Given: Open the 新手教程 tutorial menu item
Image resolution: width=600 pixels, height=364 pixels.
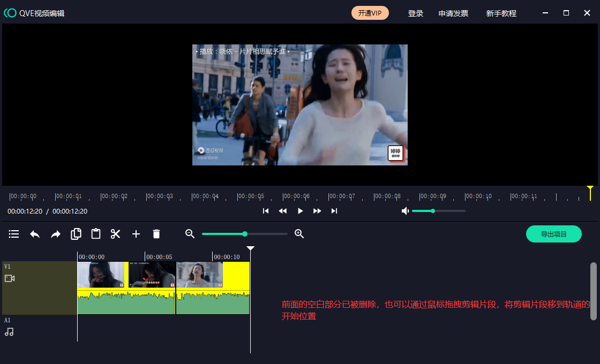Looking at the screenshot, I should coord(501,13).
